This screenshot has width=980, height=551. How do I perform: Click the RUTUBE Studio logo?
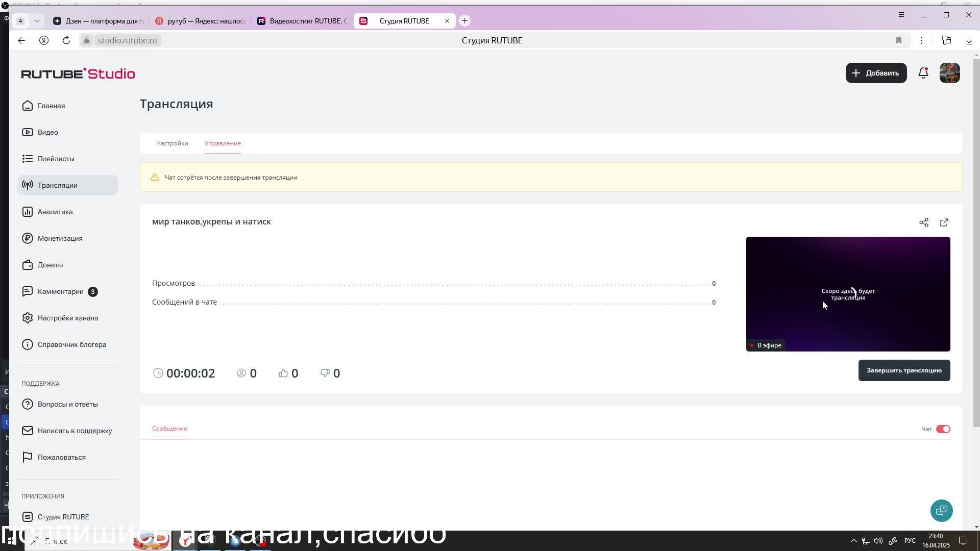click(x=78, y=73)
